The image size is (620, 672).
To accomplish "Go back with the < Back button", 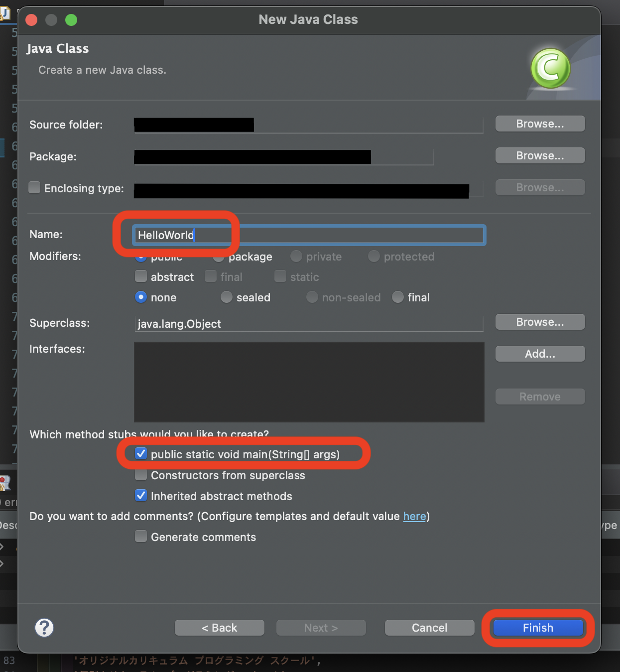I will tap(219, 628).
